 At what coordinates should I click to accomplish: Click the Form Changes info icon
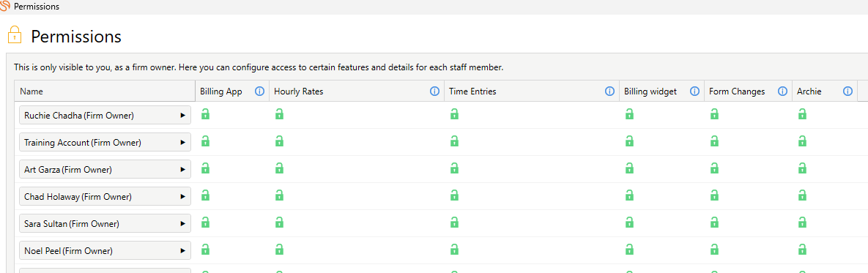782,91
